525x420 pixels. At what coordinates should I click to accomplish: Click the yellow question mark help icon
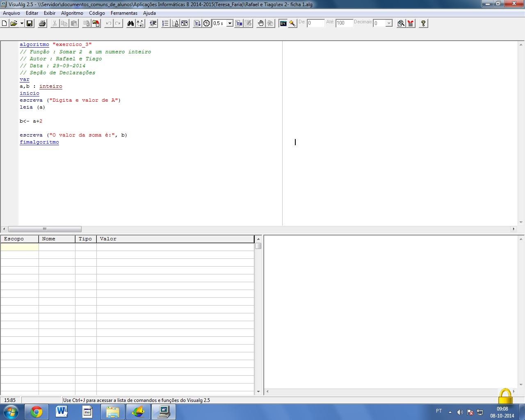[x=423, y=23]
